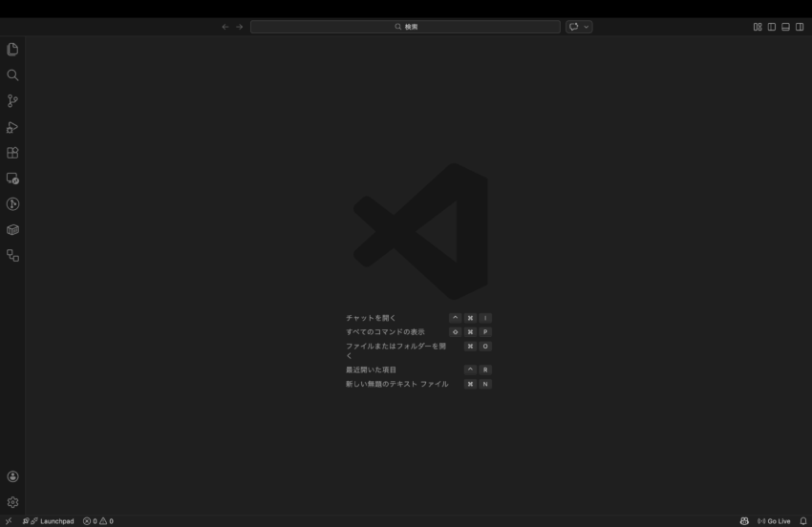
Task: Click the errors and warnings count
Action: (x=97, y=521)
